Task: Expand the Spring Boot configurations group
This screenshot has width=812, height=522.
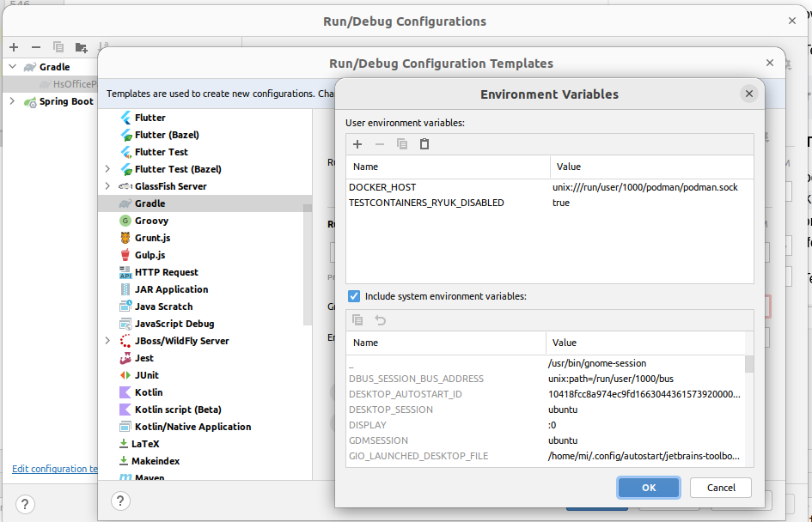Action: coord(13,101)
